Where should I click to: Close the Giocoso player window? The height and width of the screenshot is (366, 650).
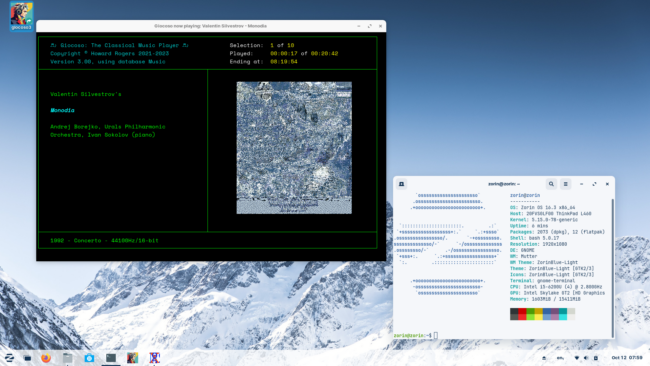pos(381,26)
